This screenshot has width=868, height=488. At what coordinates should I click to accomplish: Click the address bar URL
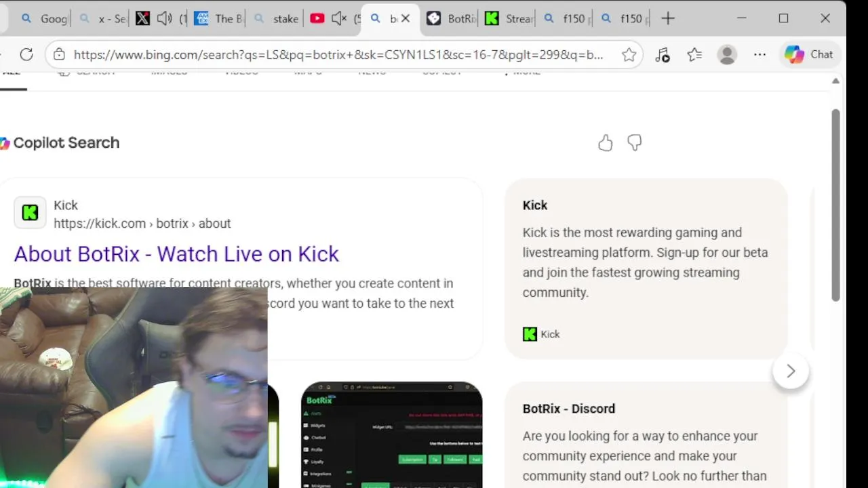(338, 55)
